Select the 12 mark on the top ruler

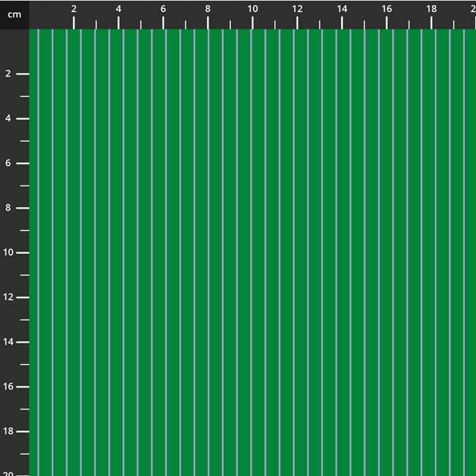297,9
